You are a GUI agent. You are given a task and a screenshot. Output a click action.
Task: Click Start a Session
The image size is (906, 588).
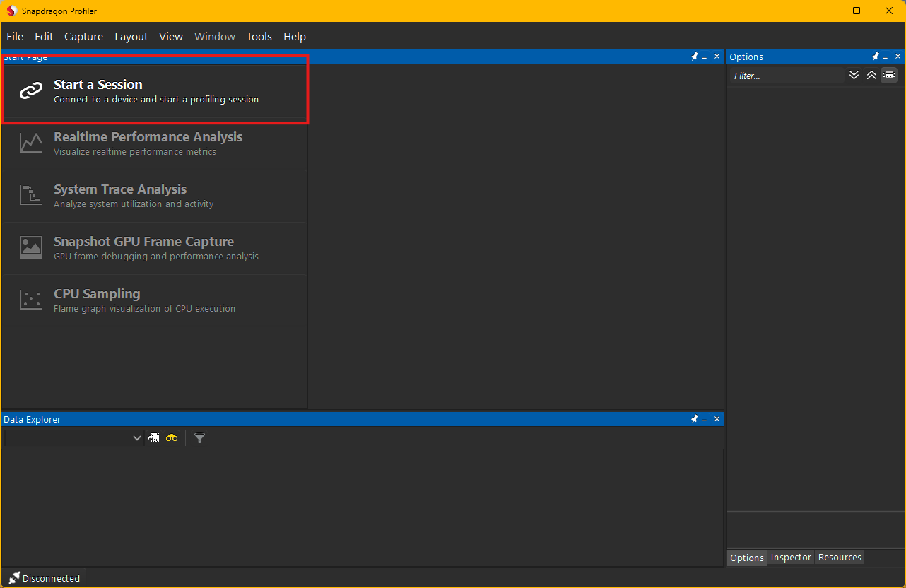point(155,91)
